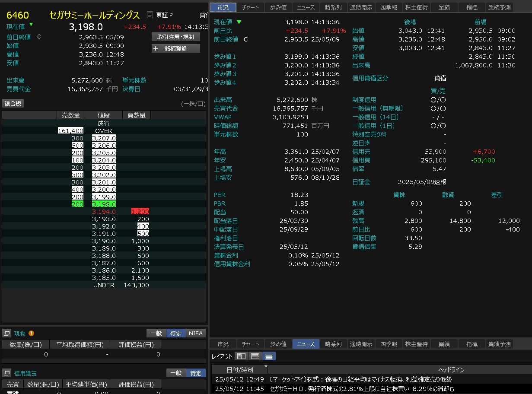Open the 日付/時刻 column sort arrow
Image resolution: width=532 pixels, height=394 pixels.
pyautogui.click(x=265, y=366)
